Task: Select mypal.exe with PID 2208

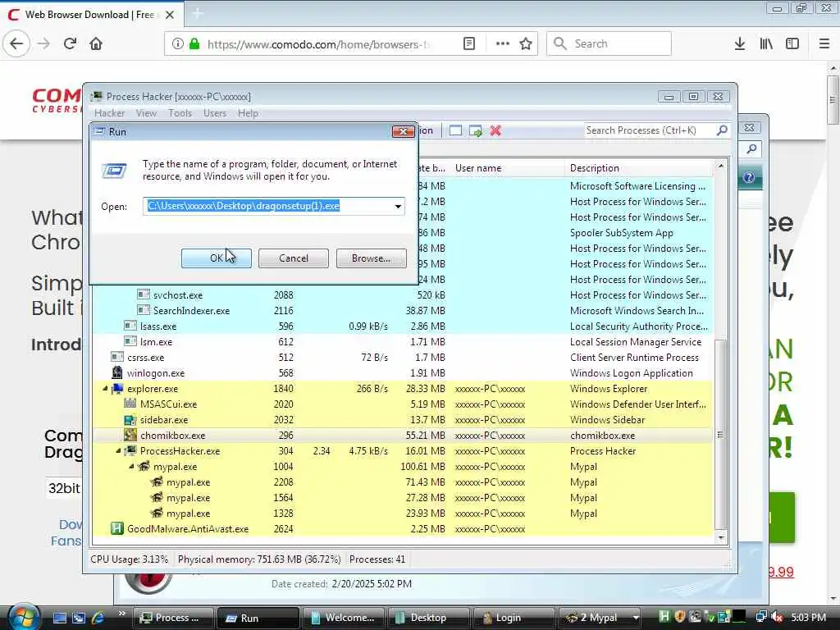Action: (x=404, y=482)
